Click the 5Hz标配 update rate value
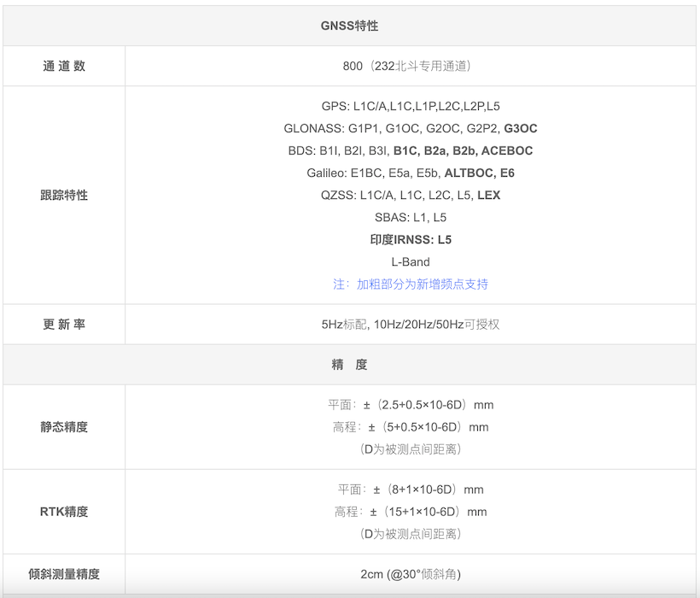 pos(411,325)
